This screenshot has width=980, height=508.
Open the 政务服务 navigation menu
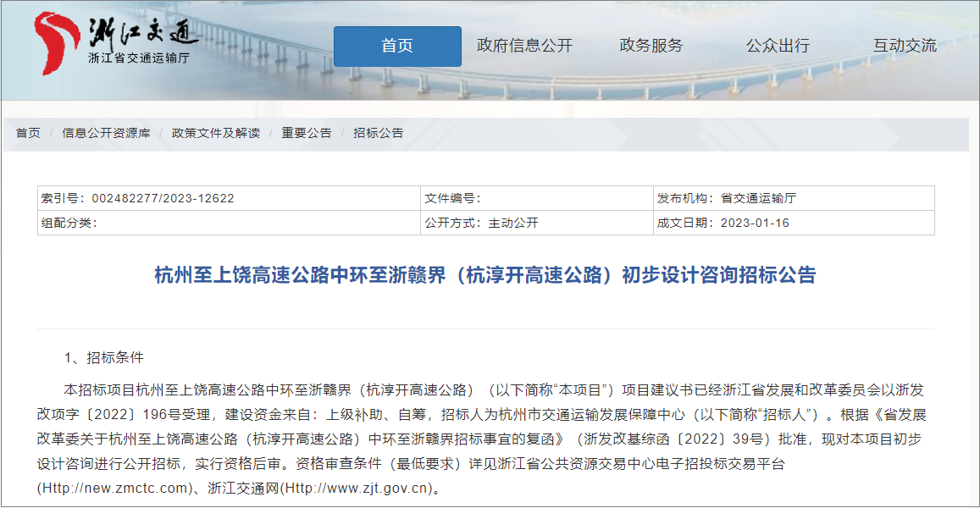click(x=651, y=46)
